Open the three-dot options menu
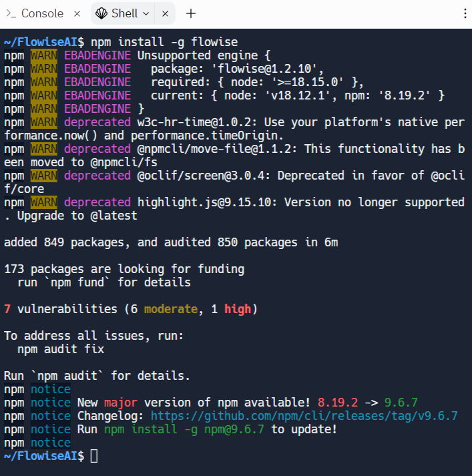The width and height of the screenshot is (472, 476). (464, 13)
